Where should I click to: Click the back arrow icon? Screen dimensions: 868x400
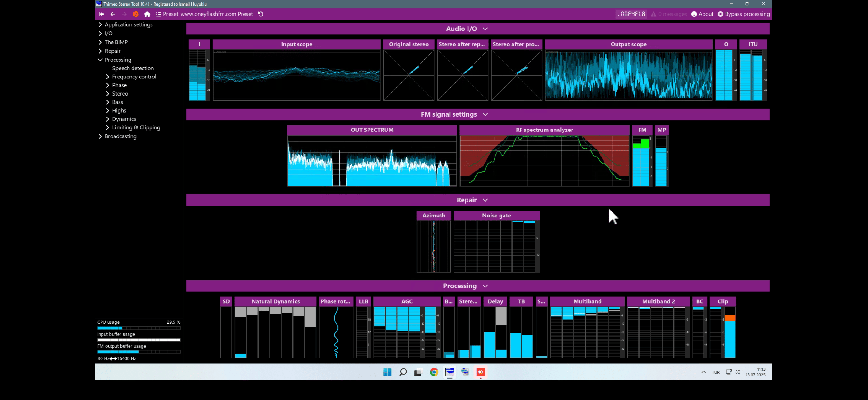point(113,14)
